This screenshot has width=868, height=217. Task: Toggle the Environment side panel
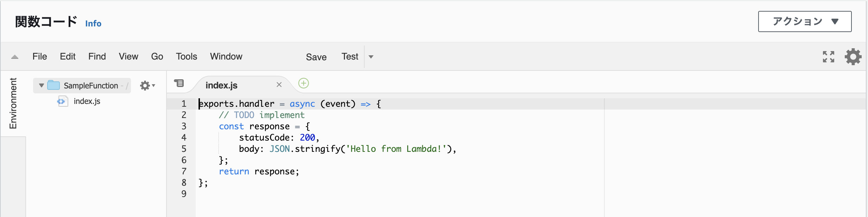pos(13,104)
